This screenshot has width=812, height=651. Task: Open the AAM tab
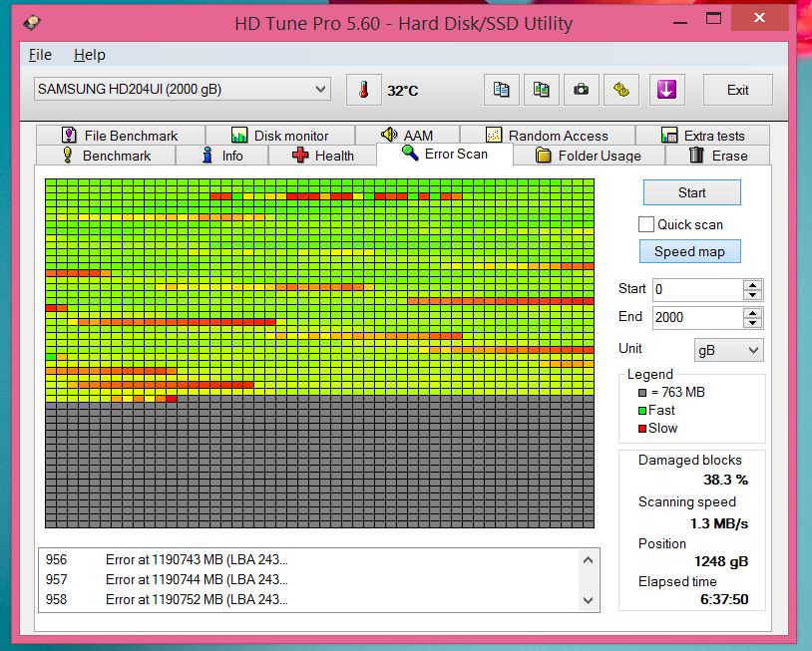(407, 136)
